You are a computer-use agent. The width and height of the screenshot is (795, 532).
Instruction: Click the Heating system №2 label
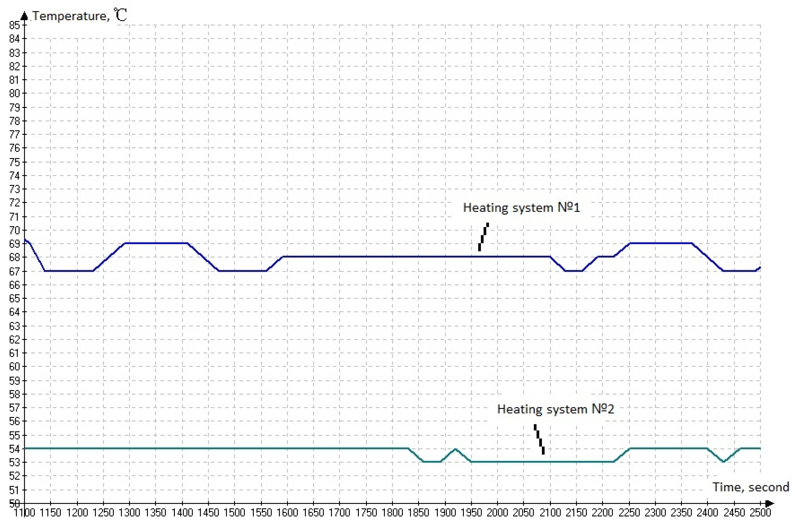[555, 409]
